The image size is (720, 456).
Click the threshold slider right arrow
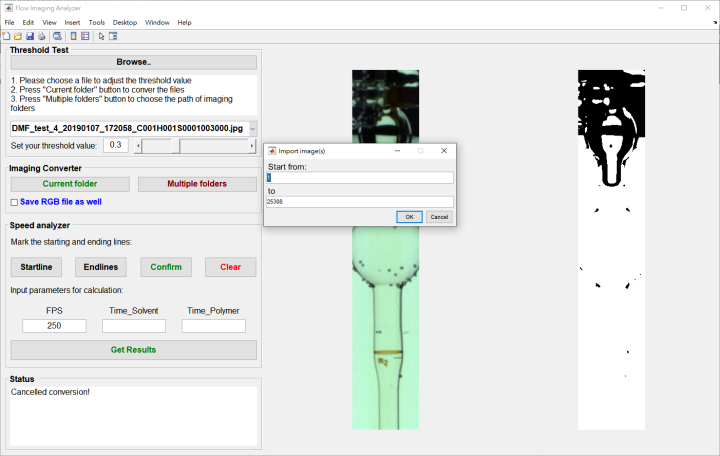(252, 146)
